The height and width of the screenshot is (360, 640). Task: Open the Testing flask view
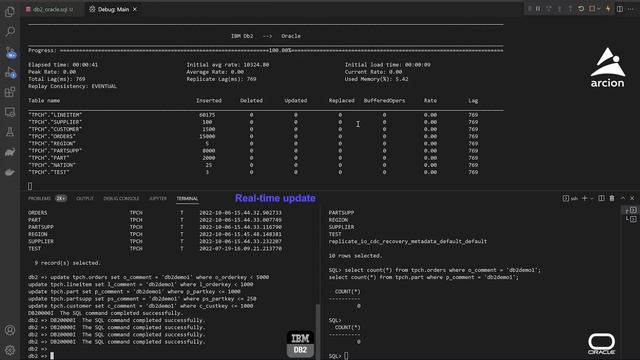(x=10, y=132)
